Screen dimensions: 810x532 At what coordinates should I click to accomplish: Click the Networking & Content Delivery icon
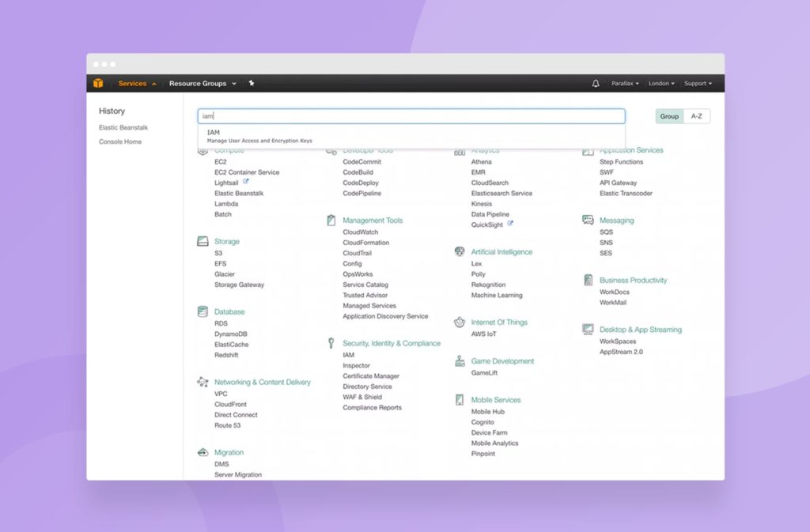pyautogui.click(x=202, y=382)
